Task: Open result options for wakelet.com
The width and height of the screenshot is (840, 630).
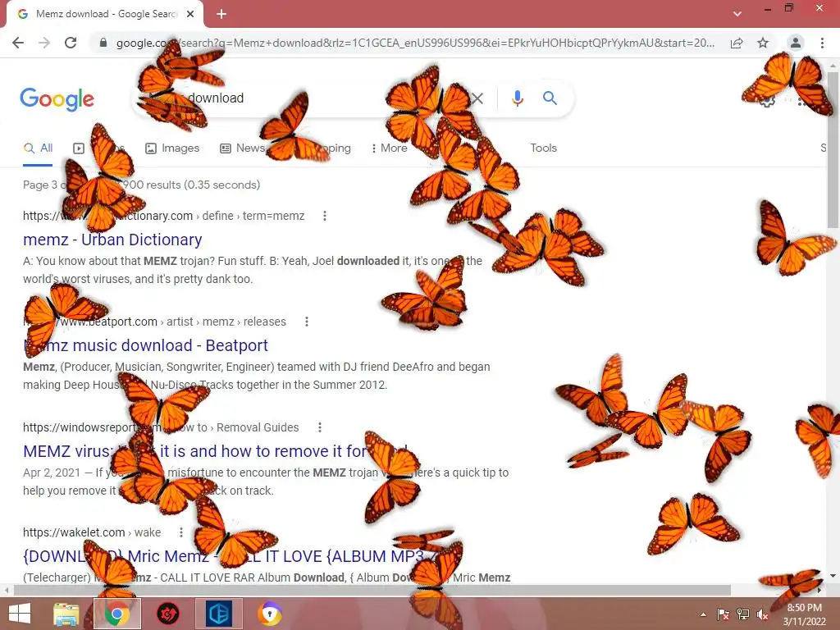Action: coord(181,532)
